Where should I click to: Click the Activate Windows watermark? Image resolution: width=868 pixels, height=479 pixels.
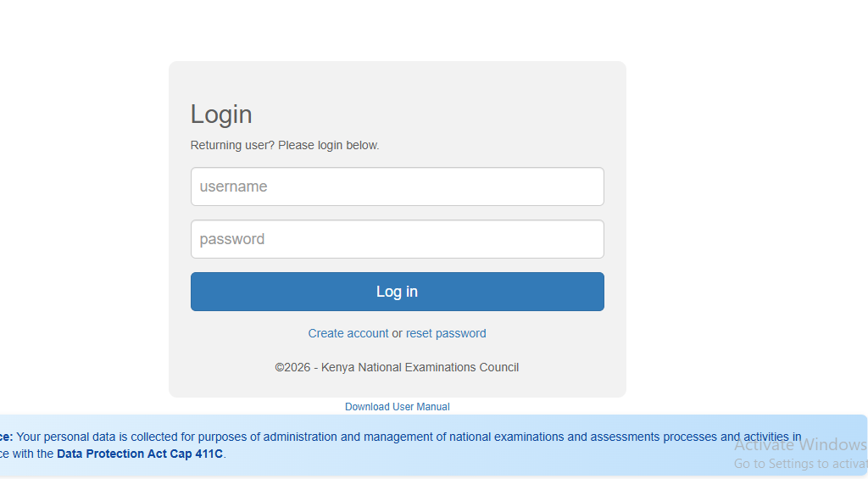point(799,444)
